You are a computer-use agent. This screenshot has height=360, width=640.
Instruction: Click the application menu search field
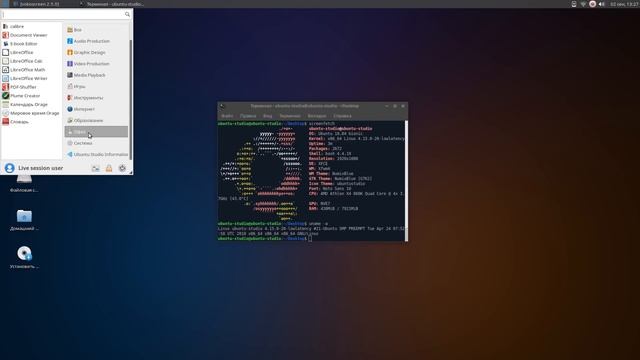(x=66, y=14)
